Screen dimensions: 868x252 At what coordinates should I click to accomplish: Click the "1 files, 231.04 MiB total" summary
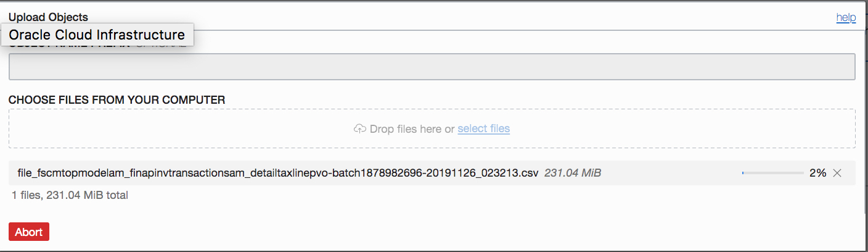[70, 195]
